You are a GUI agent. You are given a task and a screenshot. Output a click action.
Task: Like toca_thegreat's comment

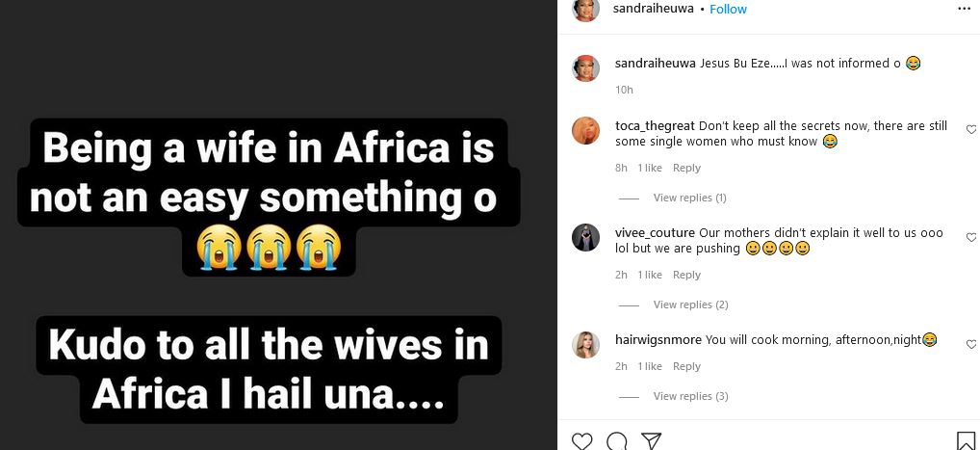click(x=970, y=130)
